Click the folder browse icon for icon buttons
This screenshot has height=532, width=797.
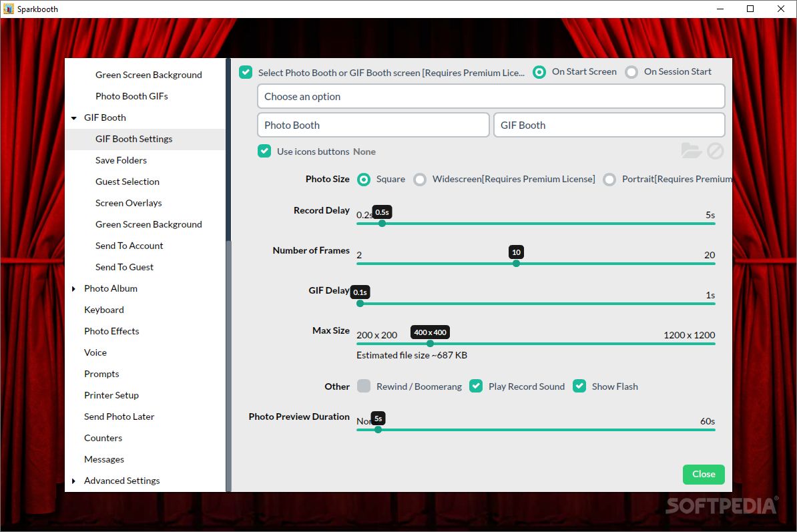pos(692,151)
